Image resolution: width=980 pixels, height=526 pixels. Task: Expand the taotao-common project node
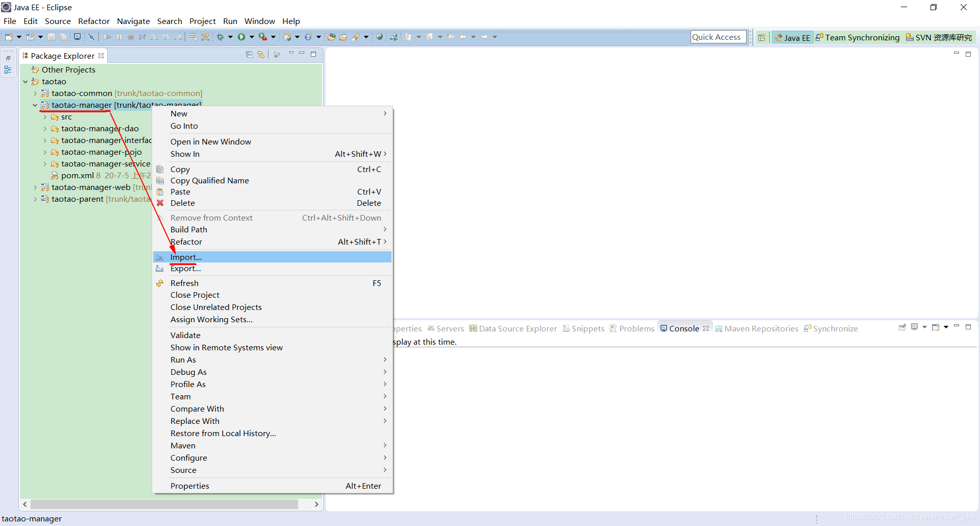[x=35, y=93]
